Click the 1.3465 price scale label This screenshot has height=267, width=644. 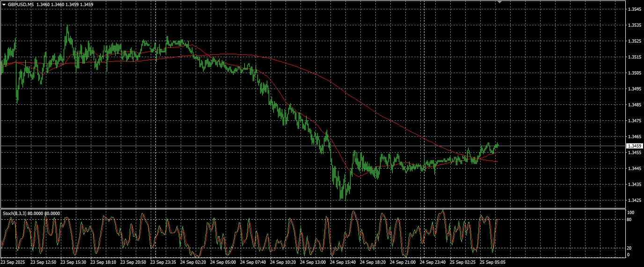(635, 137)
